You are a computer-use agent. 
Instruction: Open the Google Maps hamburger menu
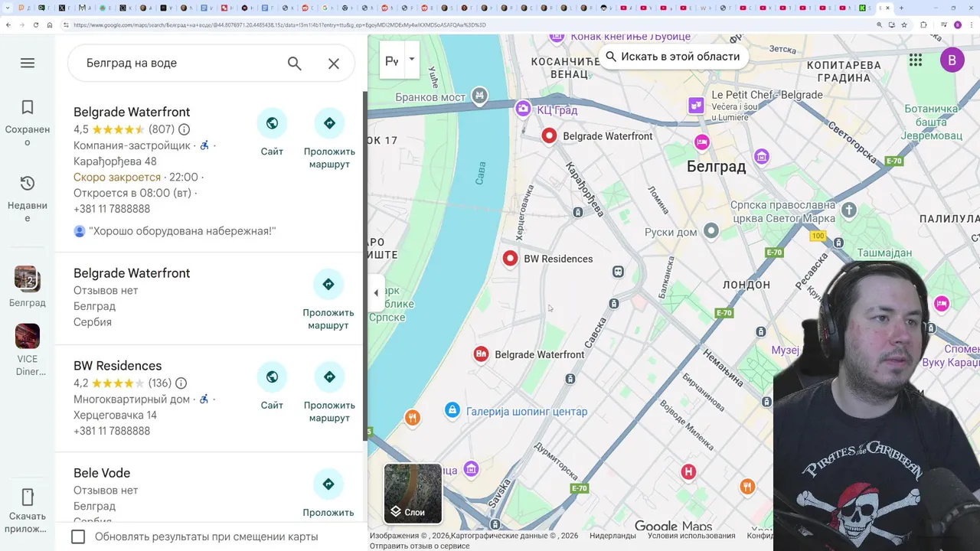pos(28,63)
